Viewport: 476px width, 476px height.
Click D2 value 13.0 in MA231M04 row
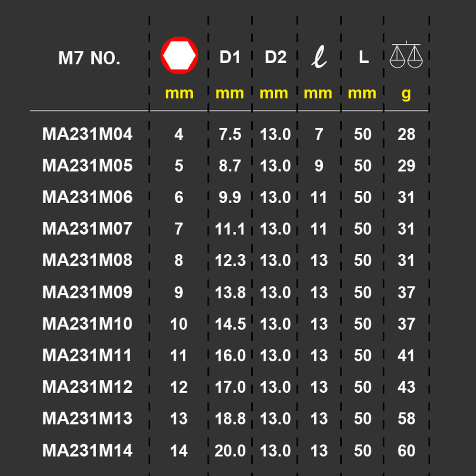[x=275, y=134]
